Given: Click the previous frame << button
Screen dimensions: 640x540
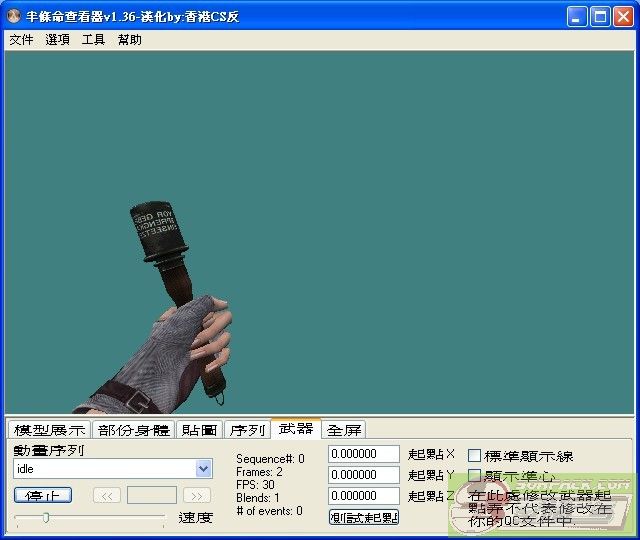Looking at the screenshot, I should [107, 495].
